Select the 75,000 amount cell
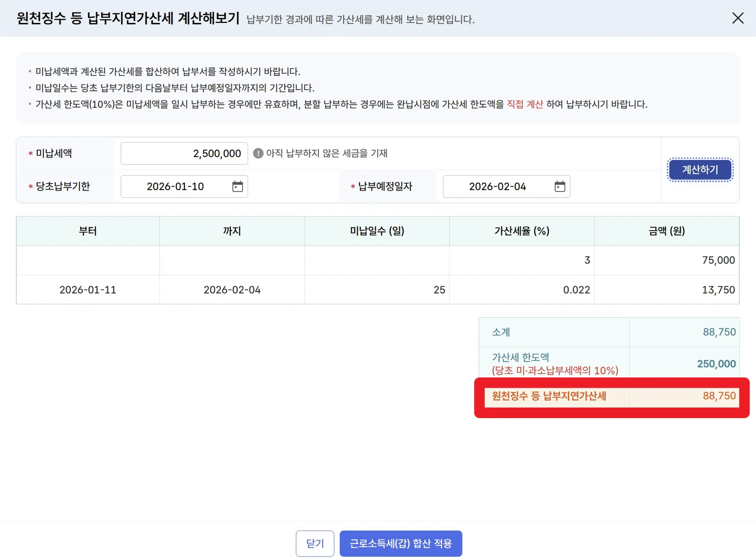756x560 pixels. pos(718,260)
